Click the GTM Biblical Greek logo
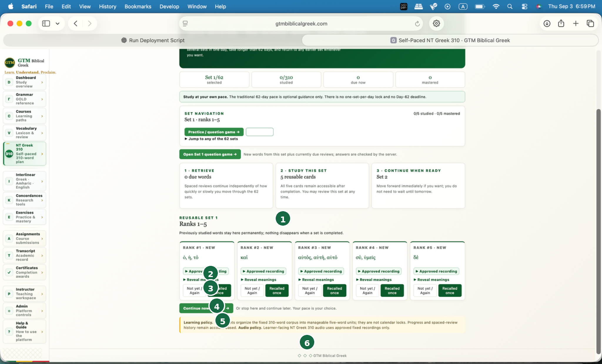The height and width of the screenshot is (364, 602). tap(10, 62)
